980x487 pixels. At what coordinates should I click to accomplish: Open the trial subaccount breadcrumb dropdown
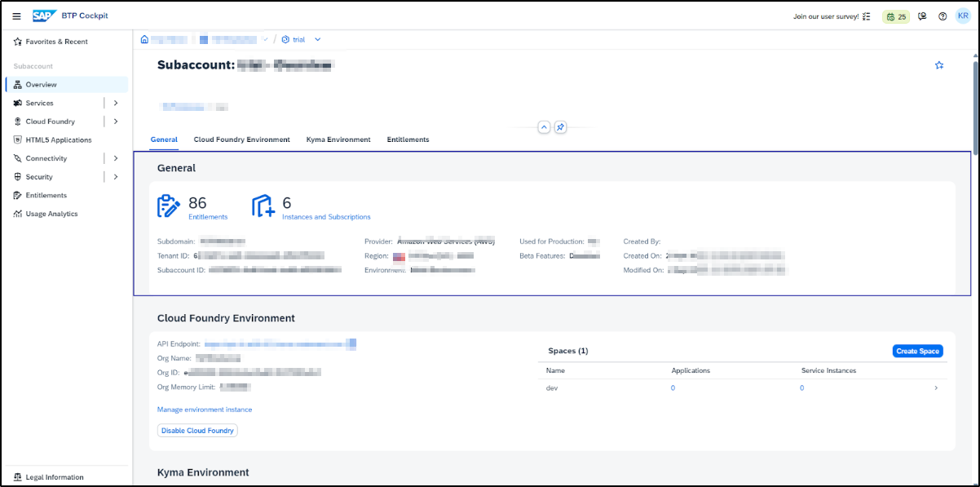pyautogui.click(x=317, y=39)
